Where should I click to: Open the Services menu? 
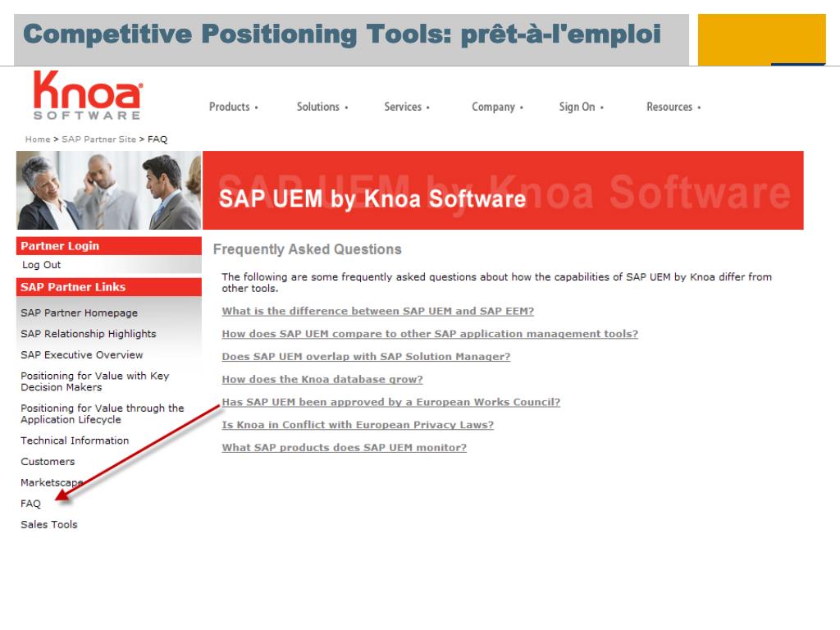pos(407,107)
